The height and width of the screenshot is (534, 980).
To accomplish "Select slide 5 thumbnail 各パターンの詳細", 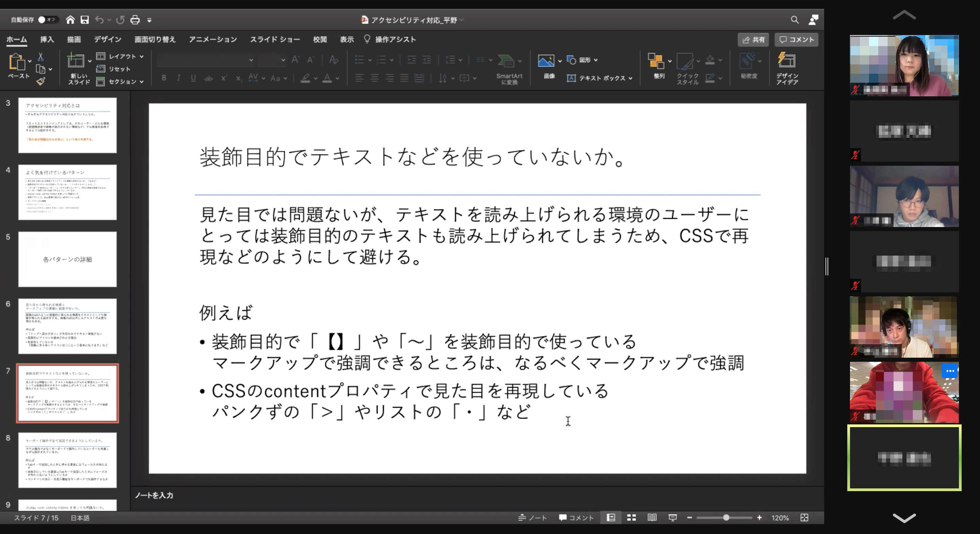I will pos(67,259).
